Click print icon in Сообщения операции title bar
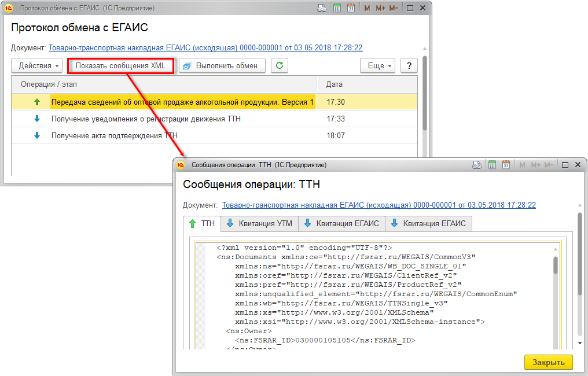The image size is (588, 376). (x=477, y=164)
